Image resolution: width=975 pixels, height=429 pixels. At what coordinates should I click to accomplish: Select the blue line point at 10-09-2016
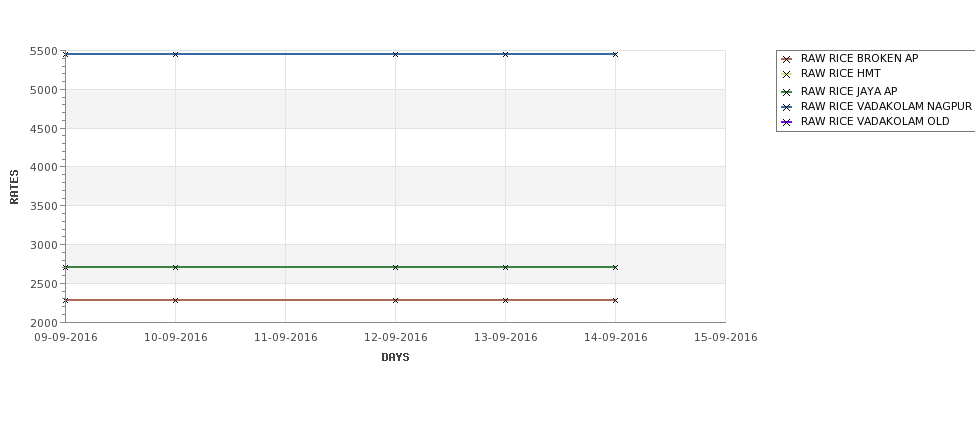(175, 54)
